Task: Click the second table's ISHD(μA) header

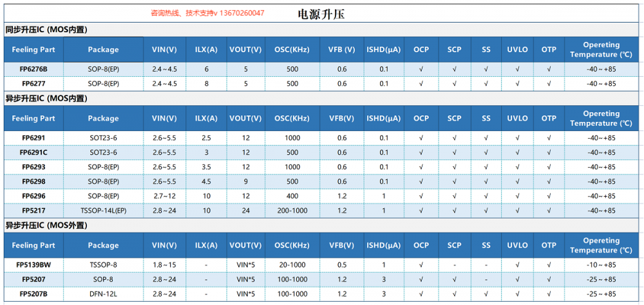Action: (384, 119)
